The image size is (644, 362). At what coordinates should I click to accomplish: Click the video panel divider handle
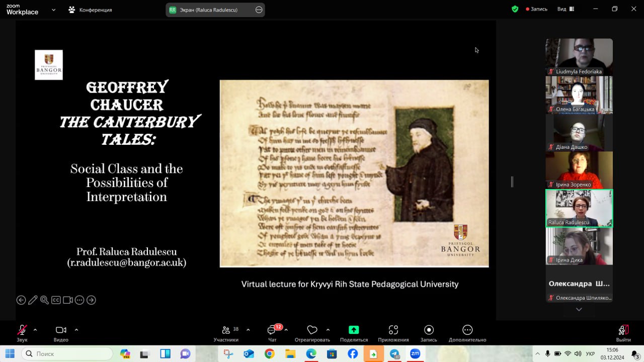click(x=512, y=182)
